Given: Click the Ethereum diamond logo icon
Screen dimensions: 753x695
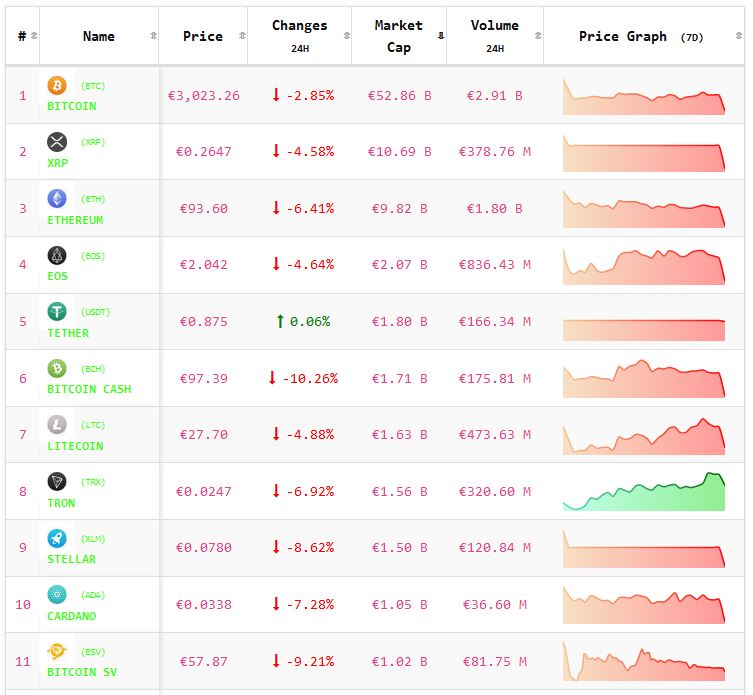Looking at the screenshot, I should click(57, 199).
